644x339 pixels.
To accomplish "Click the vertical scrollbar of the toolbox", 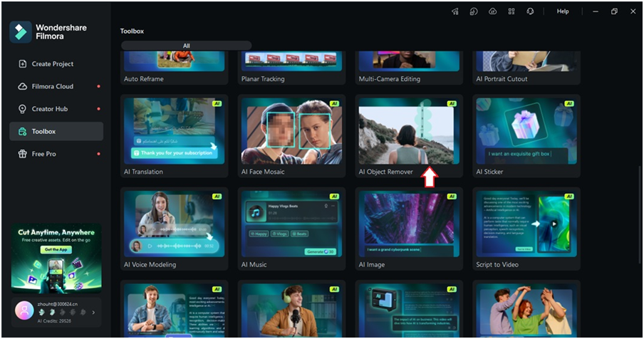I will tap(640, 214).
